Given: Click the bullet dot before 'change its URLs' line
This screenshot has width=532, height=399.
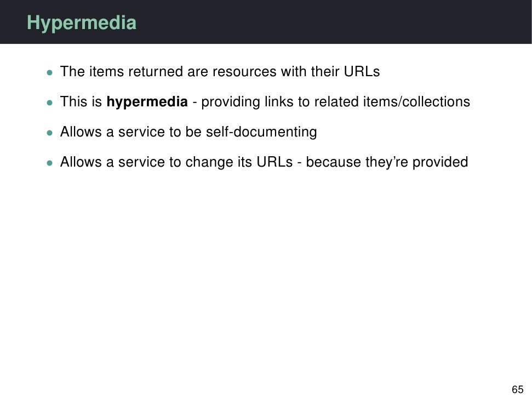Looking at the screenshot, I should tap(50, 163).
